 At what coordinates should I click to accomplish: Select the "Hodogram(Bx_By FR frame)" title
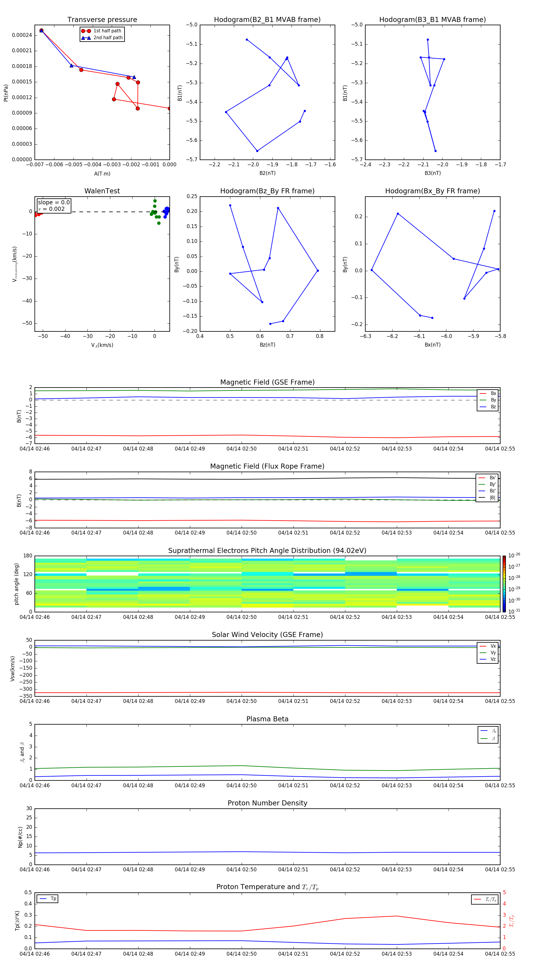tap(432, 191)
